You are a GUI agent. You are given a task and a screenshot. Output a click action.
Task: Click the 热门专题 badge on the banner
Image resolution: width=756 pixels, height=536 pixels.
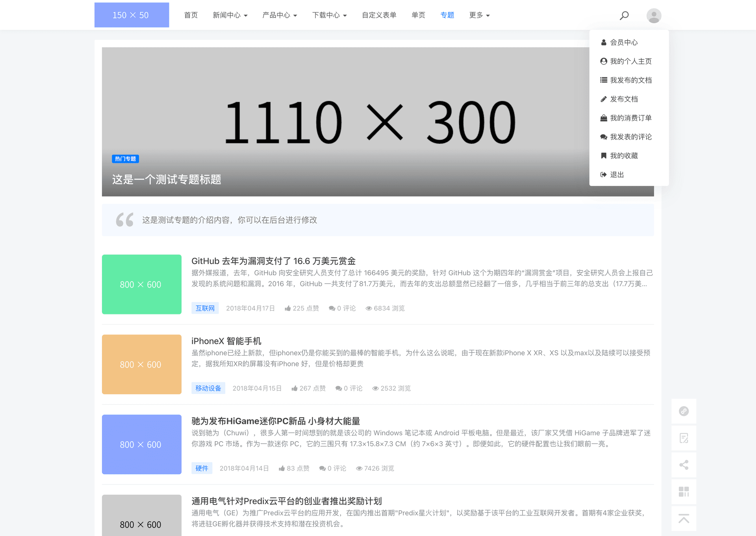pos(125,159)
